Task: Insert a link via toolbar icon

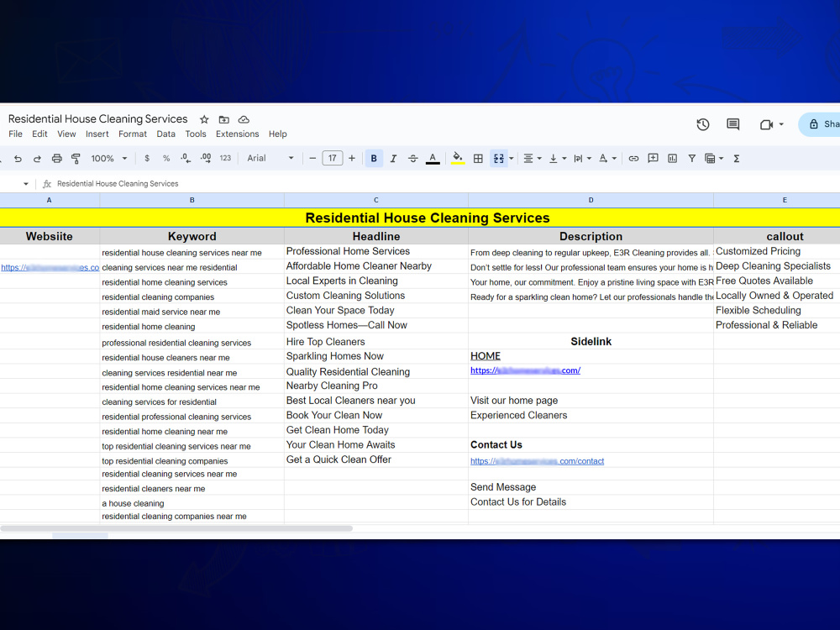Action: point(633,159)
